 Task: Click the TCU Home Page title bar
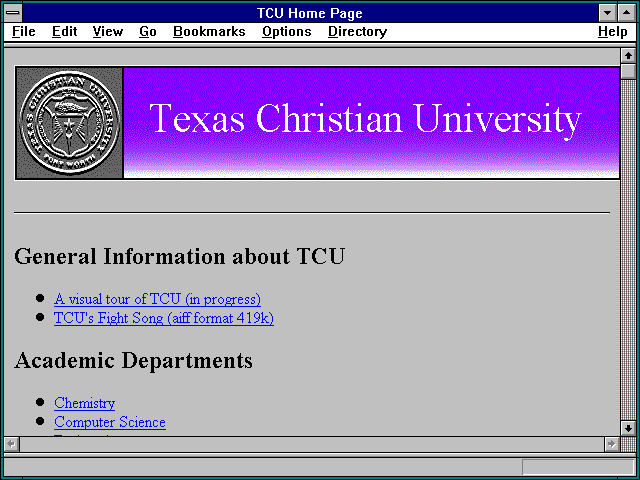pos(310,13)
